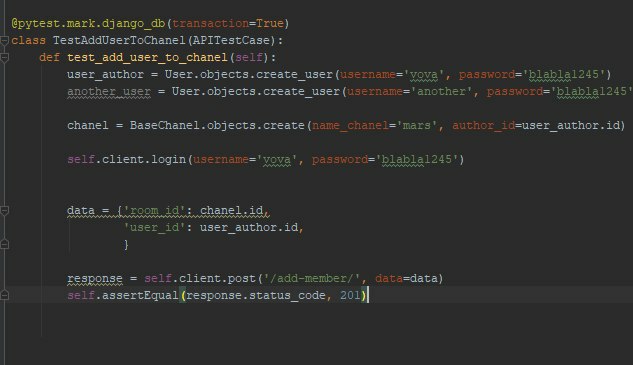Click the username='another' argument

pyautogui.click(x=409, y=92)
